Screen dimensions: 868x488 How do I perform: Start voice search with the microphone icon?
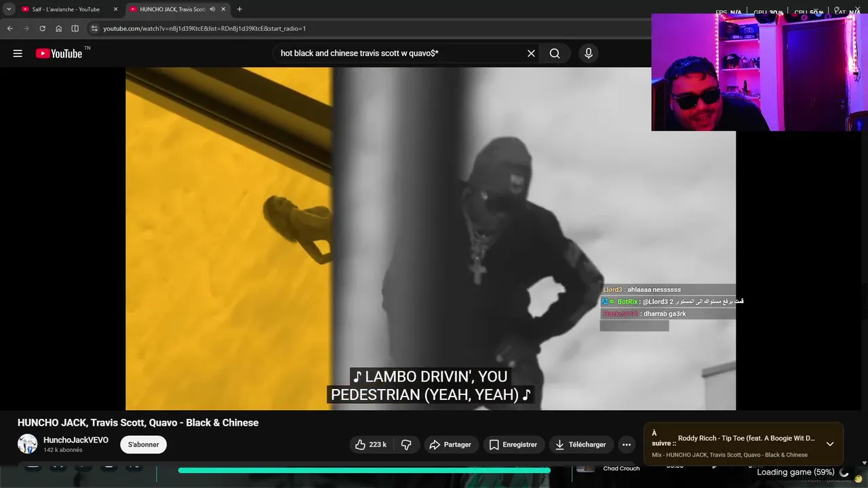[588, 54]
